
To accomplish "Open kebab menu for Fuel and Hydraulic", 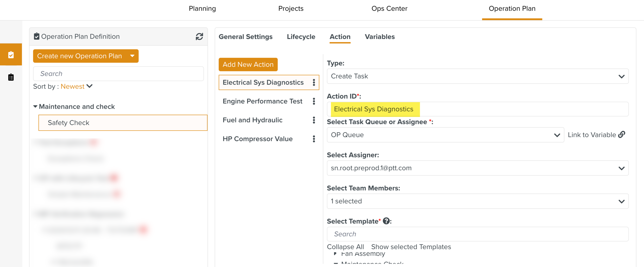I will click(x=314, y=120).
